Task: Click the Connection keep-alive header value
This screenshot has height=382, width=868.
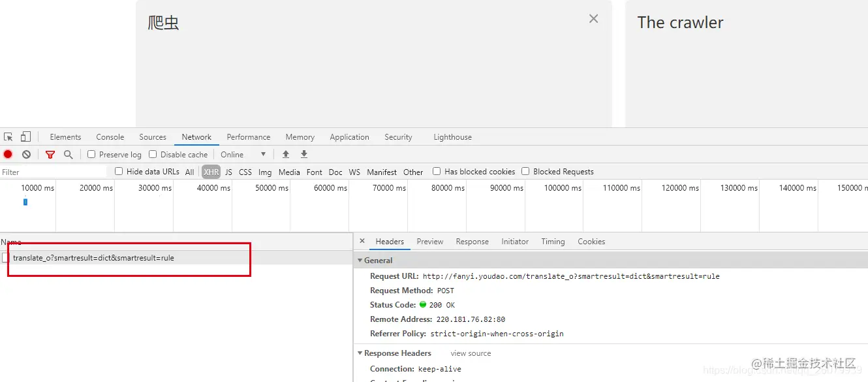Action: tap(440, 369)
